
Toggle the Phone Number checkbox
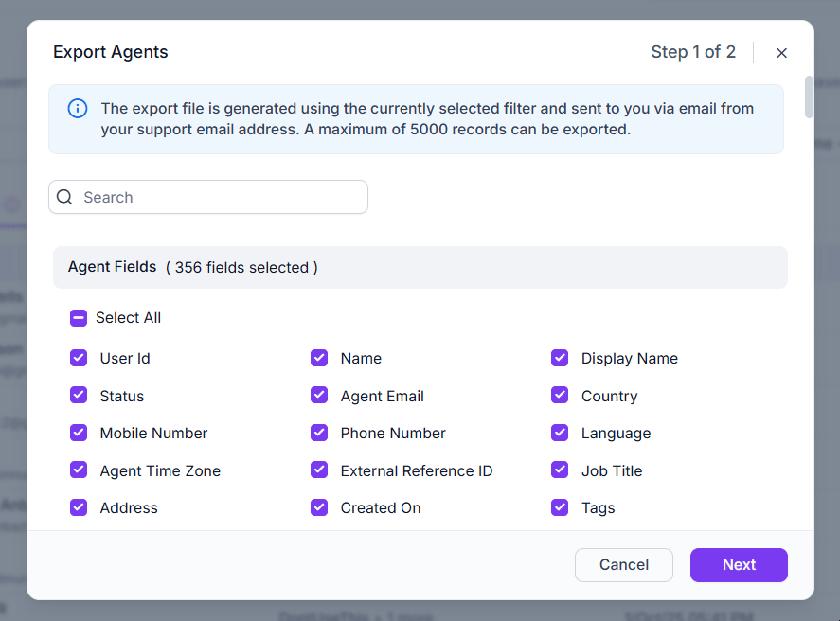319,433
